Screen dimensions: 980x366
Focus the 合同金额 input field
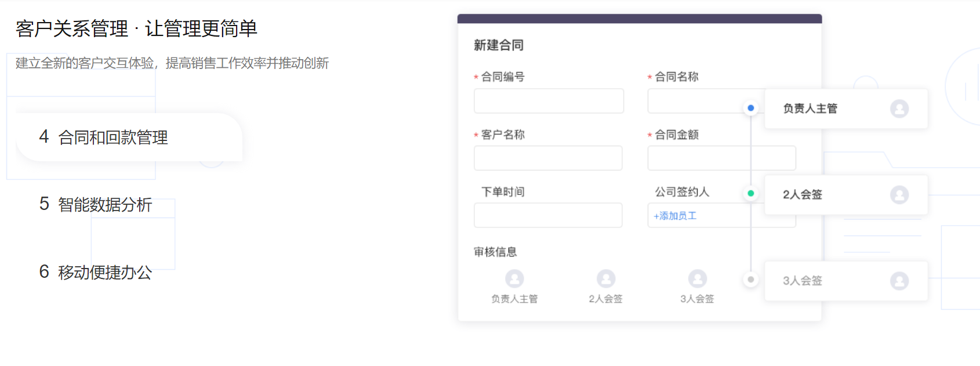(x=721, y=158)
